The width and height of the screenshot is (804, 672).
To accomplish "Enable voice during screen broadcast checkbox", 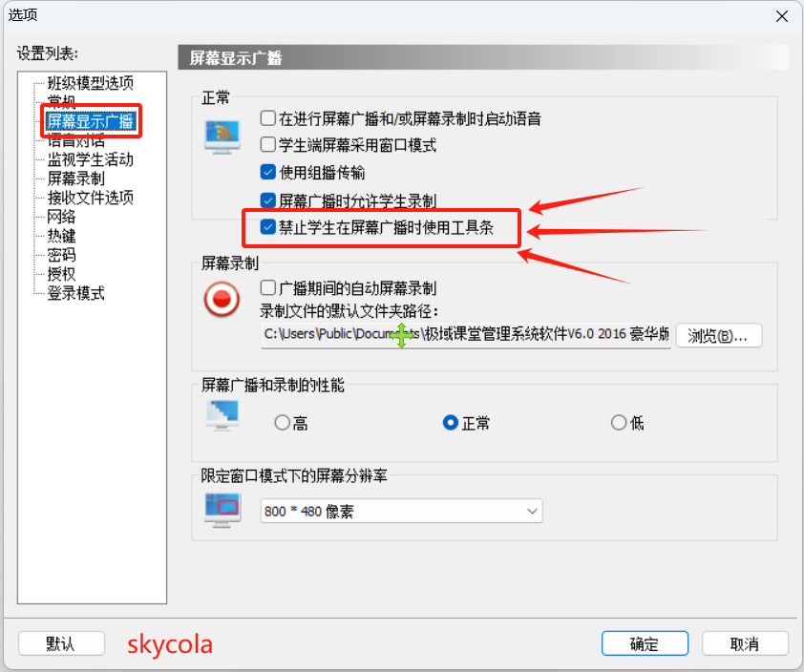I will [x=267, y=118].
